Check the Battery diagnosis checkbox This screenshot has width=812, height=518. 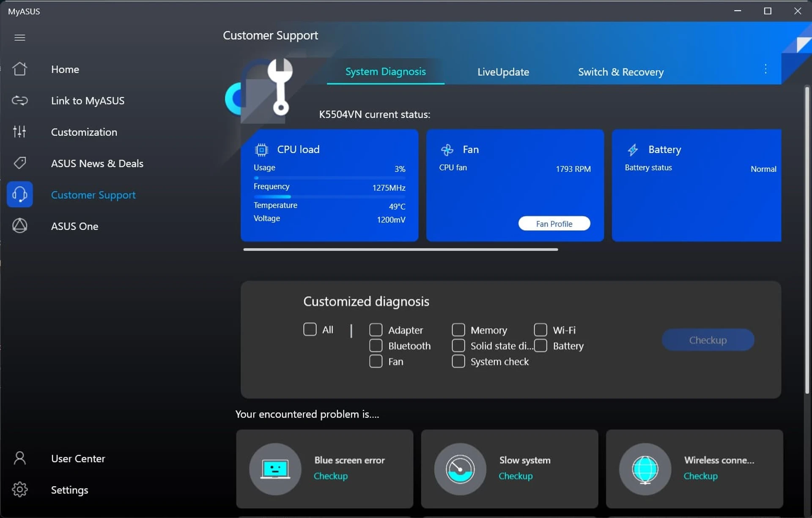(x=540, y=345)
